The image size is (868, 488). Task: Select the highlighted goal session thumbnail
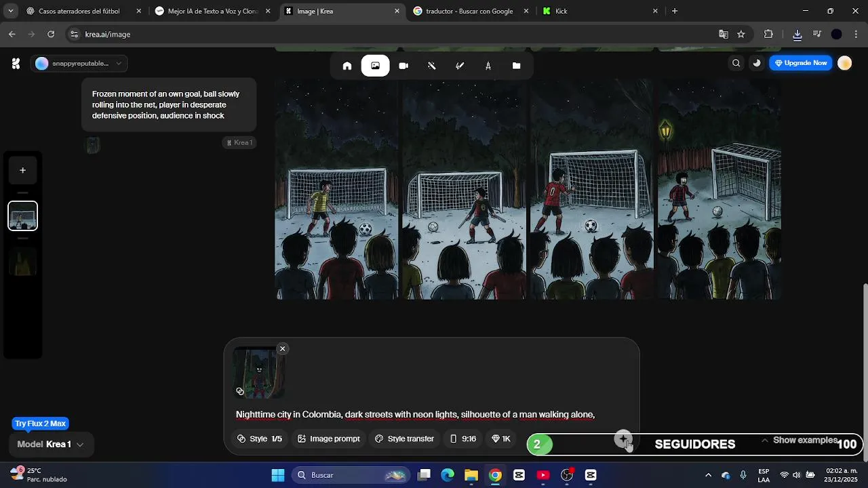(x=22, y=216)
